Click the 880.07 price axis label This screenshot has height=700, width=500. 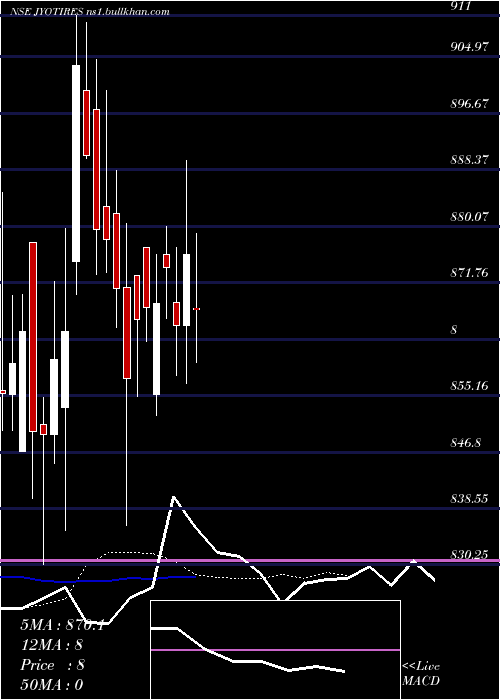pos(469,217)
